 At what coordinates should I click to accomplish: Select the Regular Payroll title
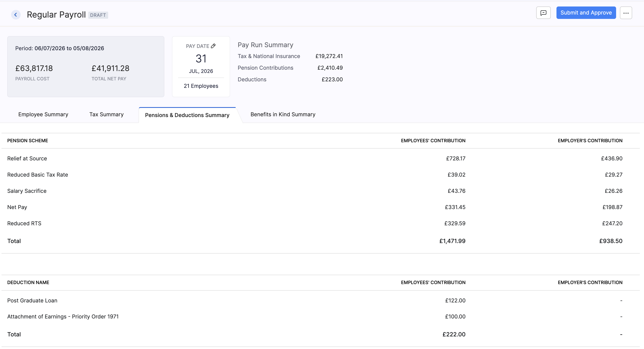pyautogui.click(x=56, y=15)
